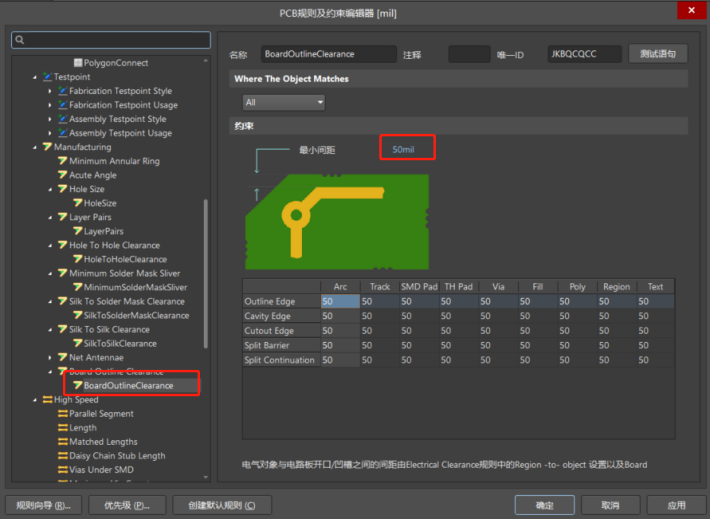Click the Parallel Segment rule icon
The image size is (711, 520).
point(62,414)
